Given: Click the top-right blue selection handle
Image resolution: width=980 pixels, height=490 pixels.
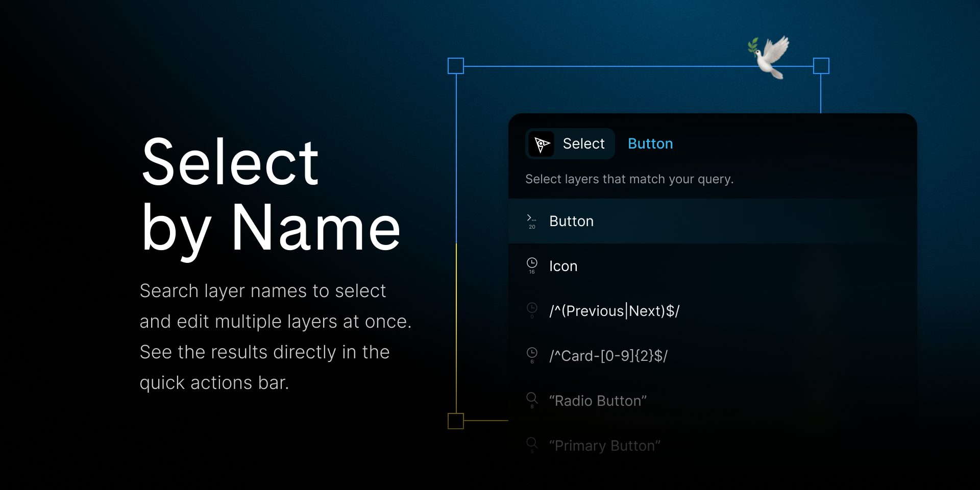Looking at the screenshot, I should point(821,66).
